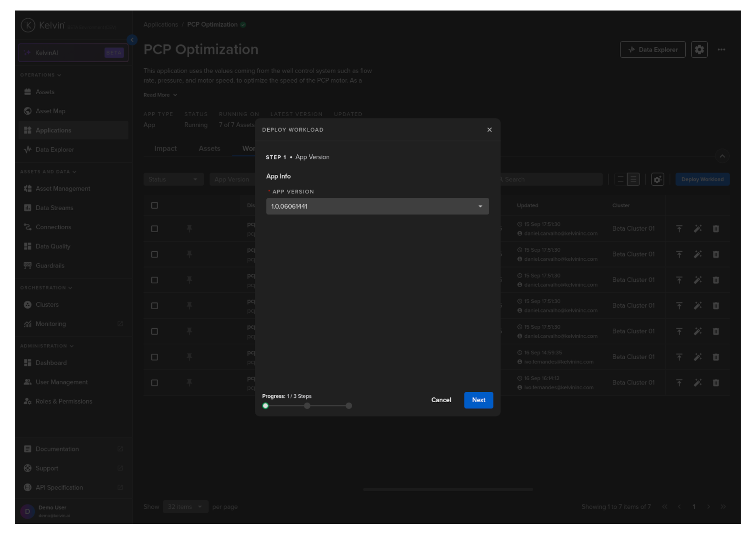The image size is (756, 535).
Task: Open the Status filter dropdown
Action: click(173, 180)
